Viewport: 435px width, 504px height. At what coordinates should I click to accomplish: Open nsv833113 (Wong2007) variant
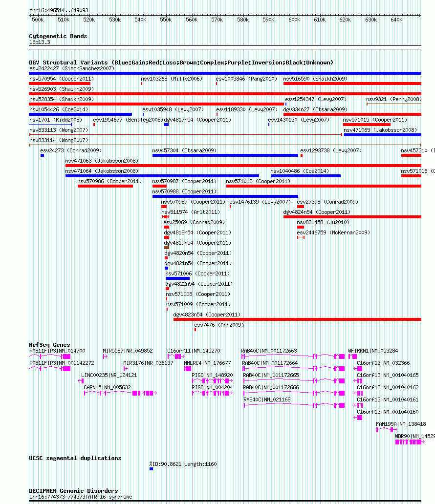click(x=59, y=130)
